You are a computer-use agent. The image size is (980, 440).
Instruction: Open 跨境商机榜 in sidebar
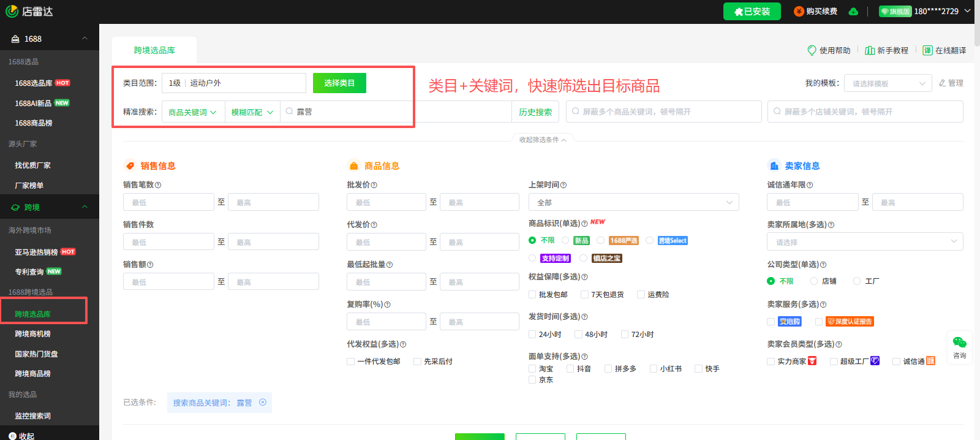tap(33, 334)
